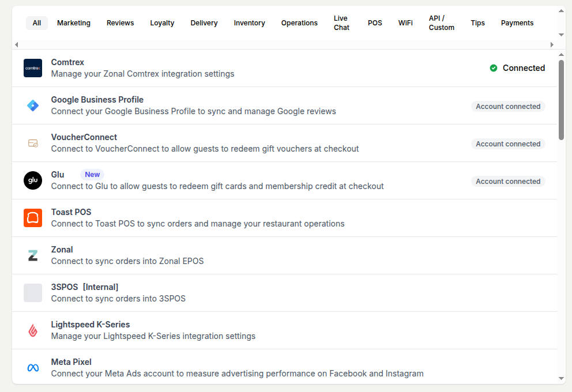Screen dimensions: 572x392
Task: Click Google description about syncing Google reviews
Action: [x=193, y=112]
